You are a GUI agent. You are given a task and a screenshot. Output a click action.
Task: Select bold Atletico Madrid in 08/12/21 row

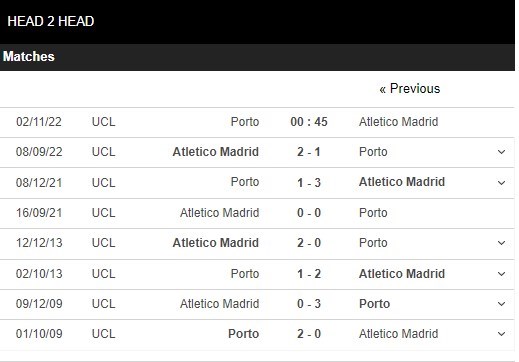[x=402, y=182]
